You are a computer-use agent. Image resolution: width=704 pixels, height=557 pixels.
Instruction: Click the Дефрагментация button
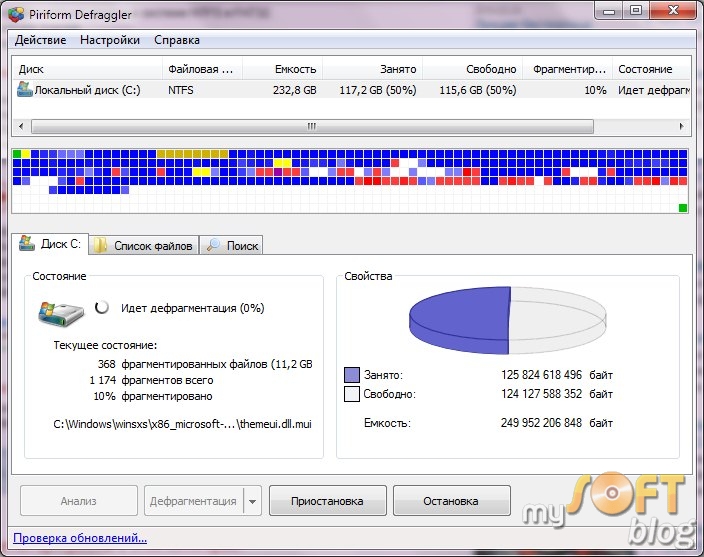pyautogui.click(x=193, y=500)
